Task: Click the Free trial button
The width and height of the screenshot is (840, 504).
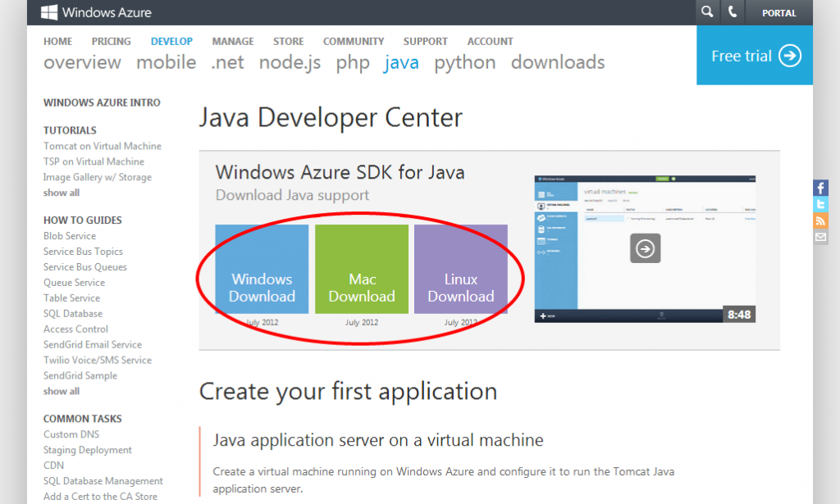Action: tap(755, 55)
